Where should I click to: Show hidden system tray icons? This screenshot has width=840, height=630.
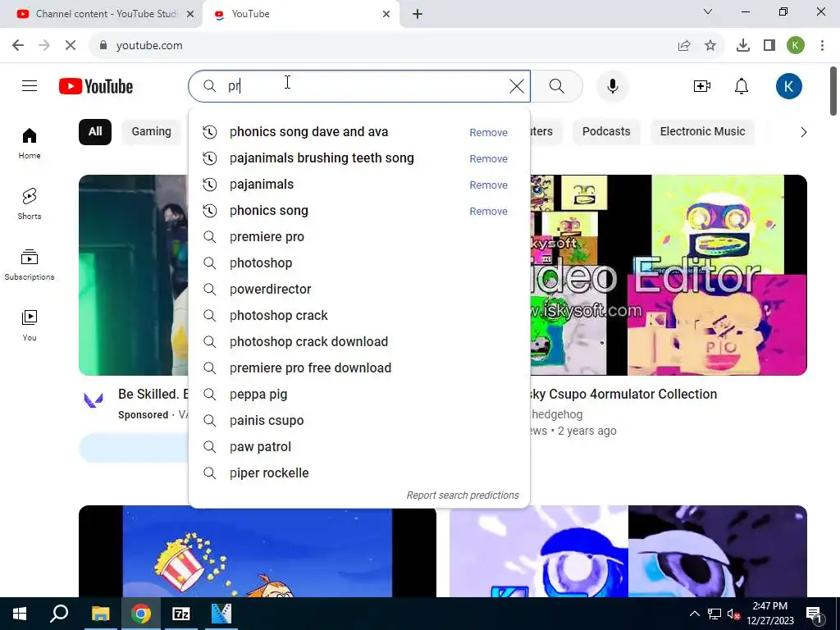click(694, 614)
